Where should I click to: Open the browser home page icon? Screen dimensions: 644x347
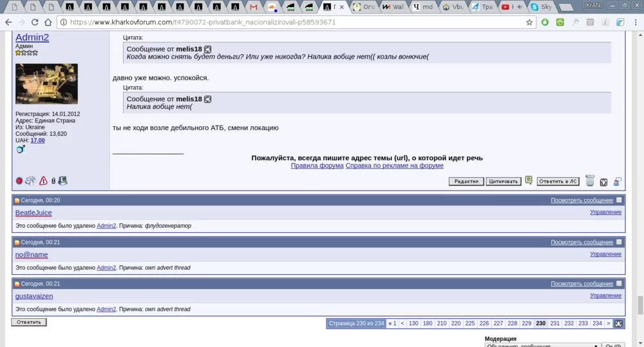click(48, 22)
